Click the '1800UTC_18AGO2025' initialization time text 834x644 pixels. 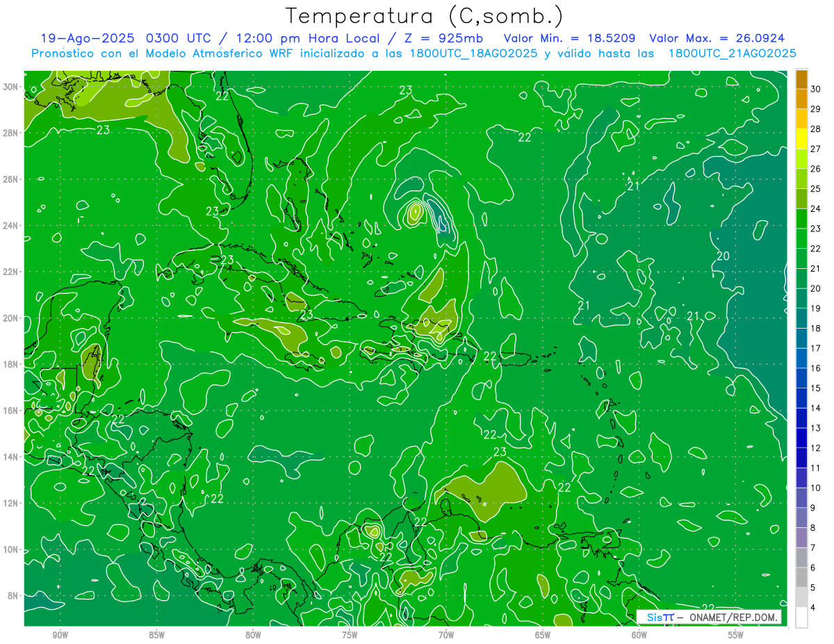point(473,53)
